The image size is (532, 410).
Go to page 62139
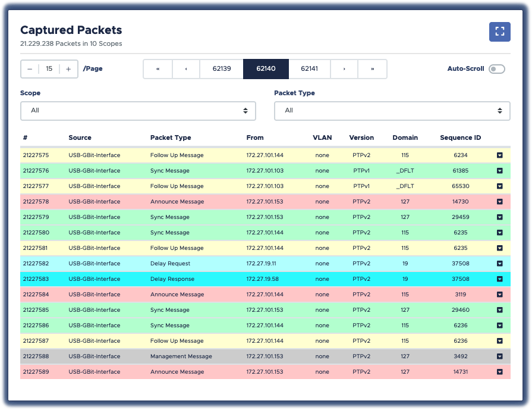[222, 69]
